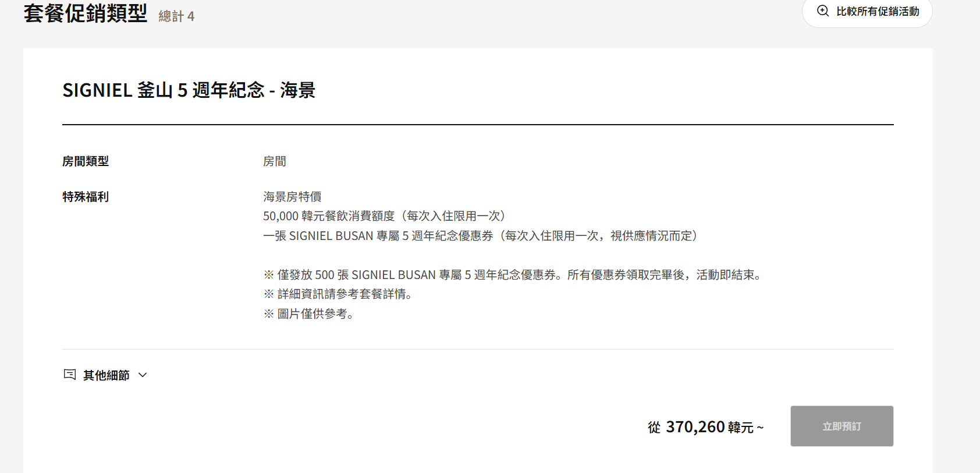Toggle the 其他細節 section label
This screenshot has width=980, height=473.
tap(106, 375)
